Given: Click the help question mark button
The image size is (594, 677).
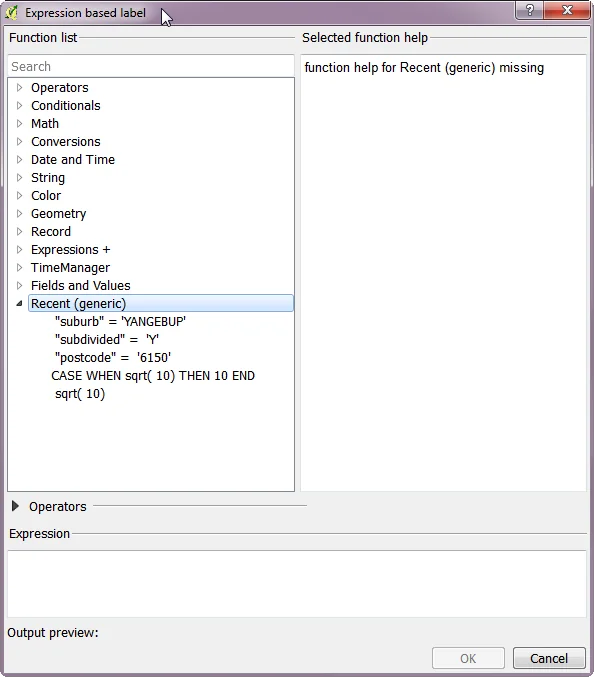Looking at the screenshot, I should point(530,9).
